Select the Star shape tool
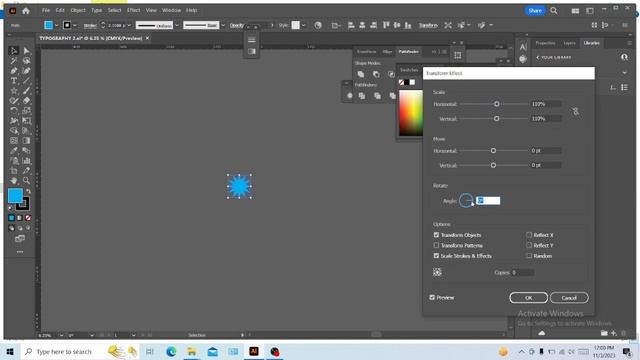Viewport: 640px width, 360px height. [x=13, y=91]
